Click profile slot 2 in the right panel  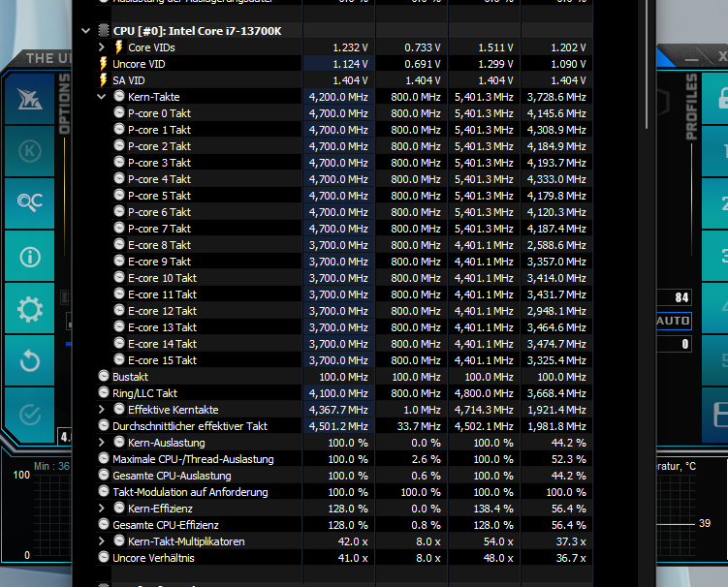pyautogui.click(x=716, y=203)
